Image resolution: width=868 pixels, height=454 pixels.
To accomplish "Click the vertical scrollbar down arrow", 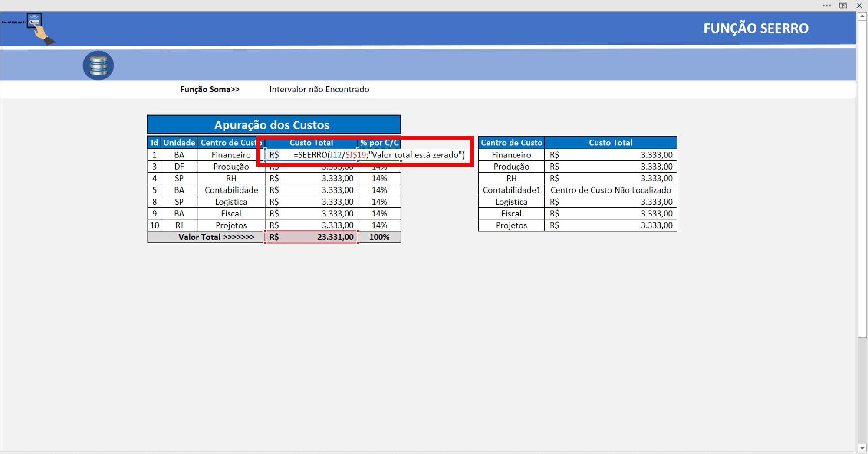I will click(862, 448).
